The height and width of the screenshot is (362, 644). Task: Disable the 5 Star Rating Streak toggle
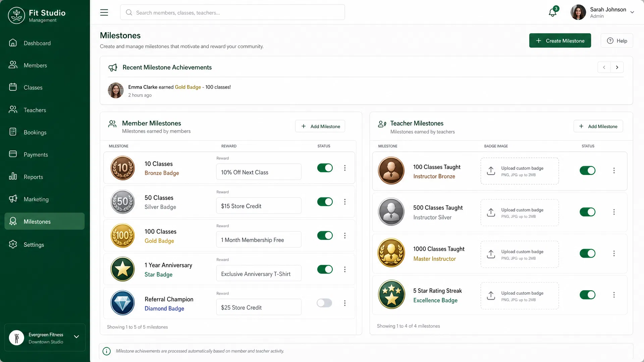[x=588, y=295]
